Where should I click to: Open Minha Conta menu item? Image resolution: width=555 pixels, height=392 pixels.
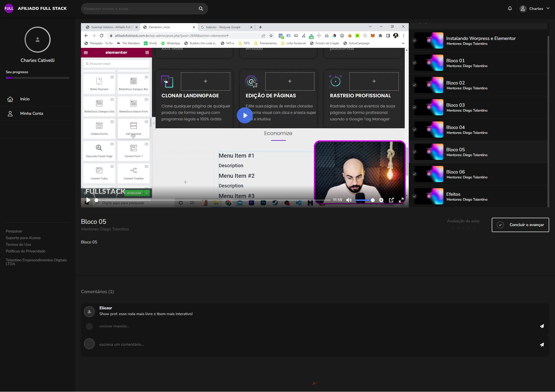click(32, 114)
